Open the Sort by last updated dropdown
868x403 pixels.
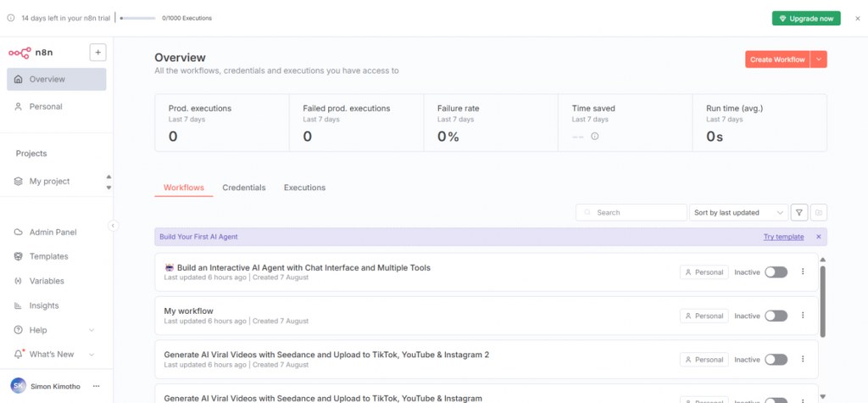[738, 212]
